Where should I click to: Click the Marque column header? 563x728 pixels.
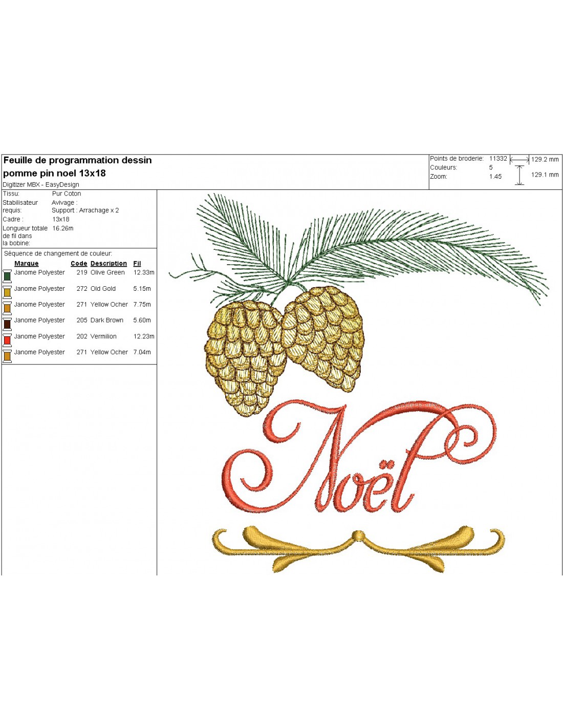[x=27, y=264]
